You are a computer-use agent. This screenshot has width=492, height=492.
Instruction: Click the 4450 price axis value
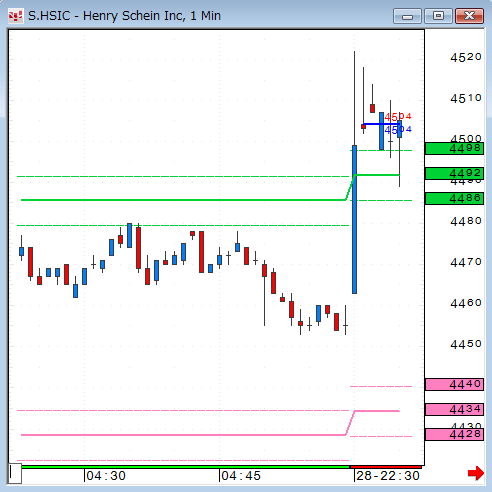(466, 344)
